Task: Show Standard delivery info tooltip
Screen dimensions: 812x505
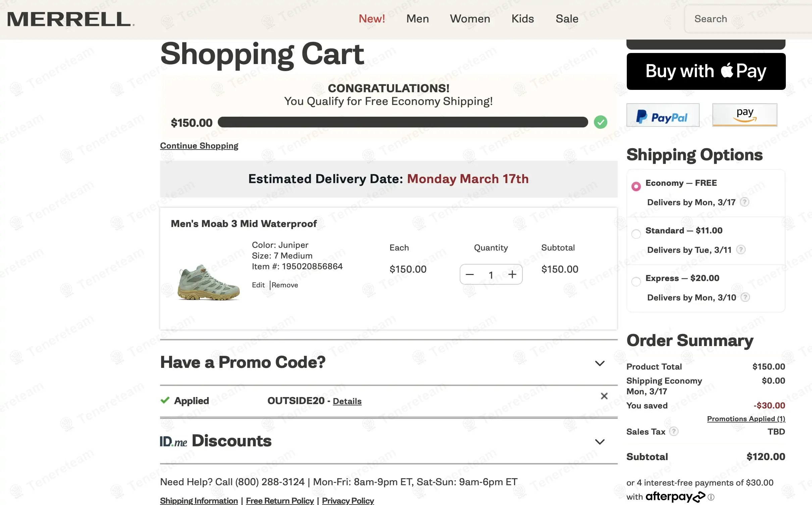Action: coord(741,250)
